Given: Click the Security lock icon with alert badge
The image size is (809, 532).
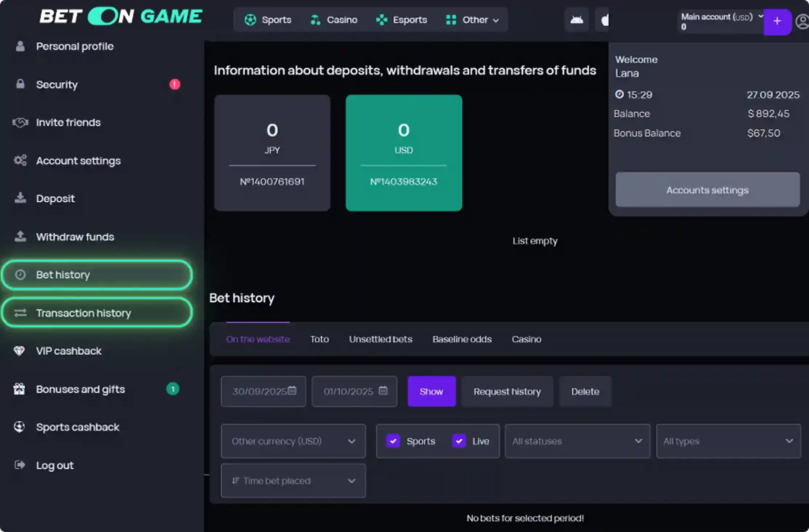Looking at the screenshot, I should pyautogui.click(x=20, y=84).
